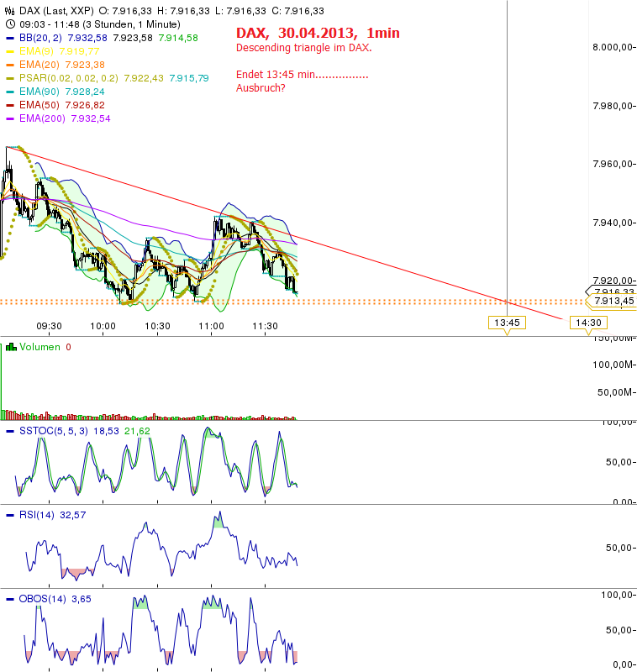
Task: Click the EMA(90) value 7.928,24
Action: 85,92
